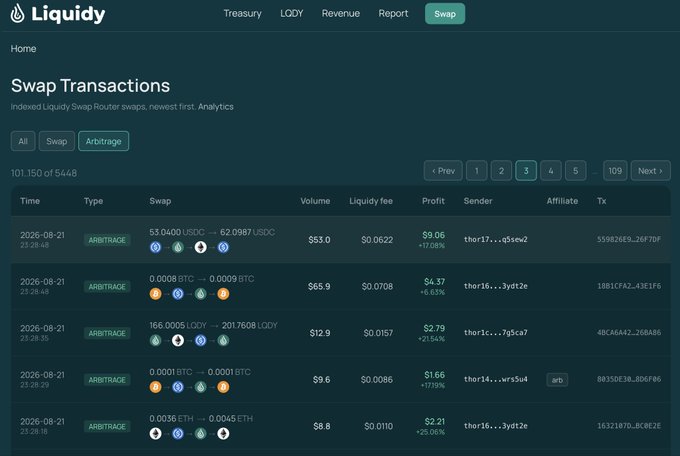The height and width of the screenshot is (456, 680).
Task: Open the LQDY navigation item
Action: click(291, 13)
